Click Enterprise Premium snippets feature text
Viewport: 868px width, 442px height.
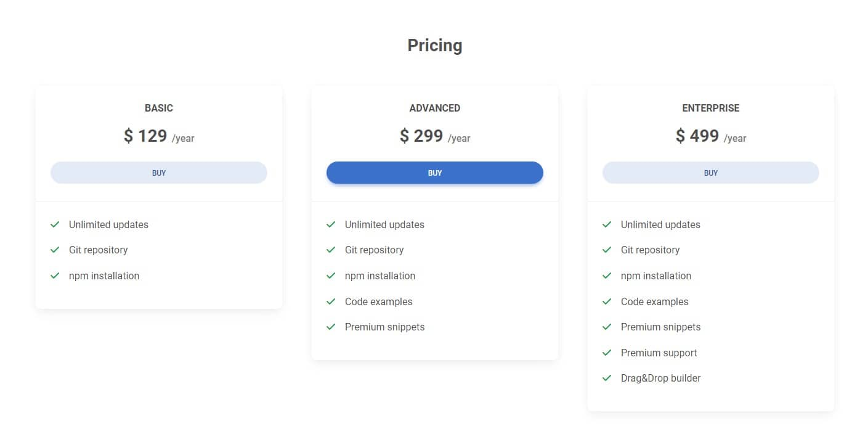point(660,327)
